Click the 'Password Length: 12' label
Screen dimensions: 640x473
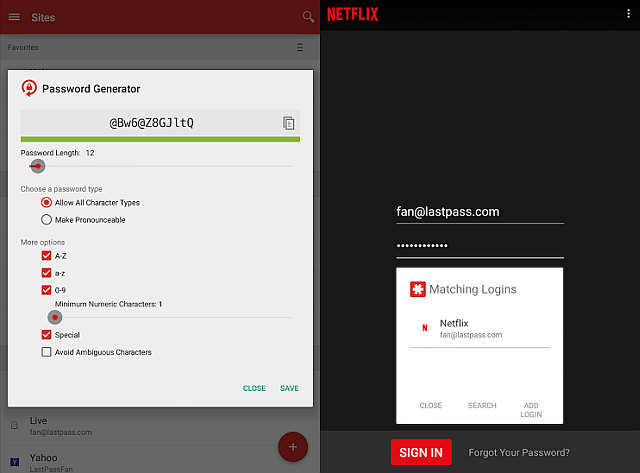pyautogui.click(x=58, y=153)
